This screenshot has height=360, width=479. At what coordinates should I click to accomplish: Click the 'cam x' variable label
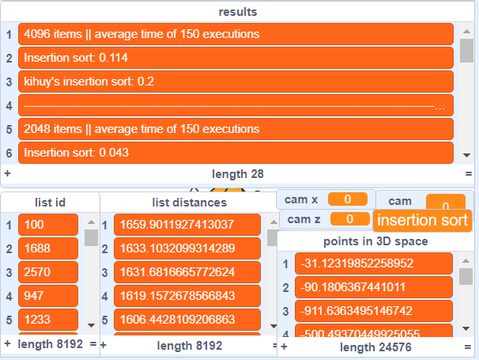(x=301, y=200)
